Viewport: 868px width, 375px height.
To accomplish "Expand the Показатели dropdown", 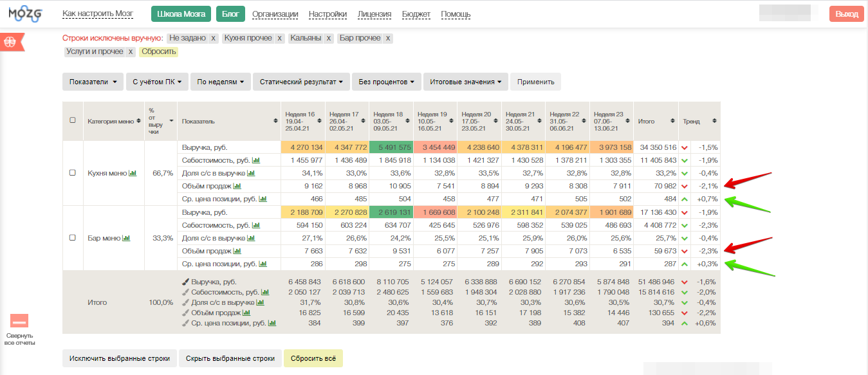I will 93,82.
